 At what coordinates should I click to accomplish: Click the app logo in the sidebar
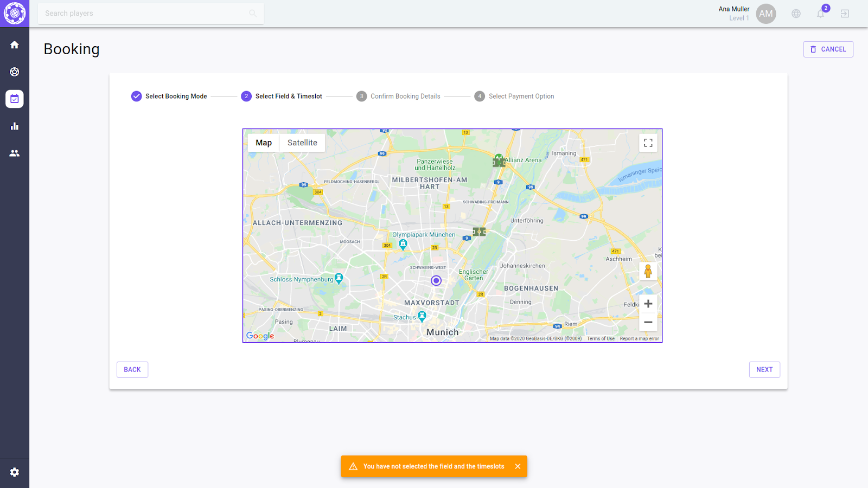(x=15, y=14)
